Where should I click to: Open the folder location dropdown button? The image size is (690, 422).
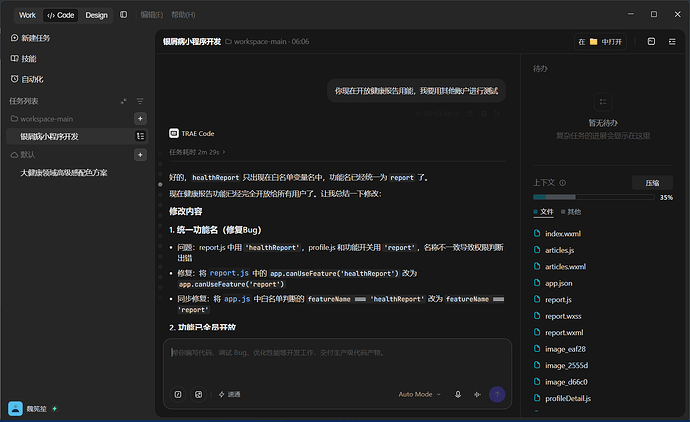click(600, 42)
